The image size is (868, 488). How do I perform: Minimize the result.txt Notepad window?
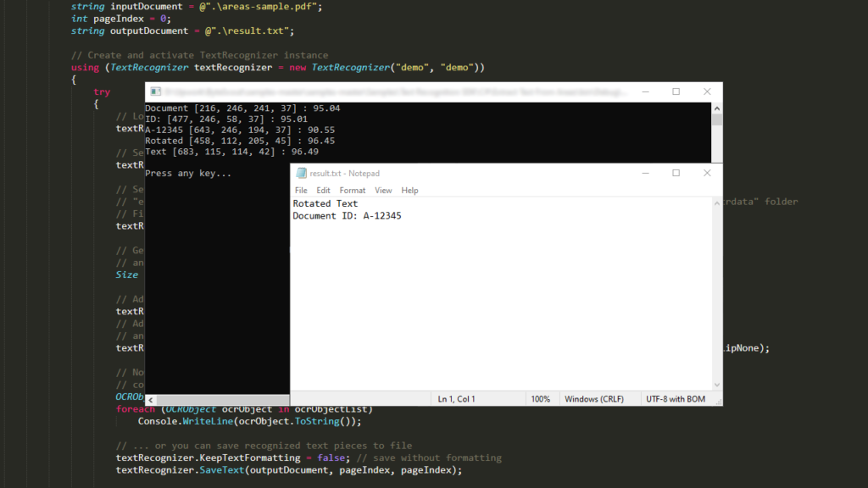coord(645,173)
